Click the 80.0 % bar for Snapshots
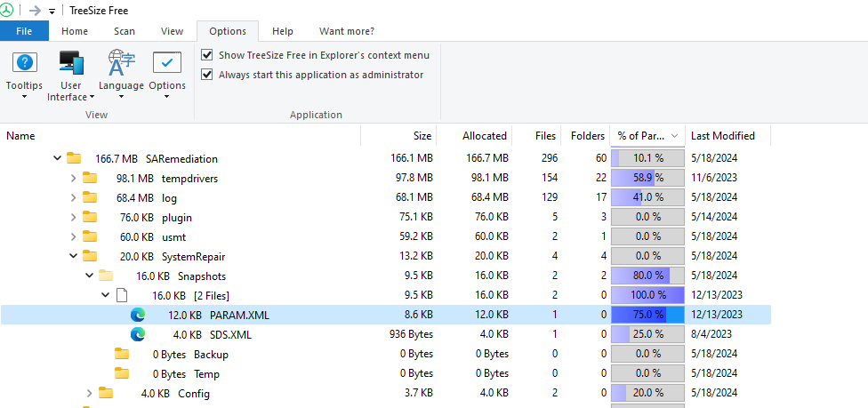This screenshot has height=408, width=868. point(647,276)
